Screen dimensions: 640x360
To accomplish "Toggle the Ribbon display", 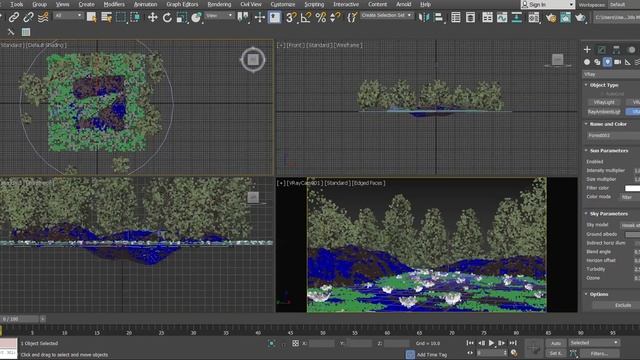I will click(487, 18).
